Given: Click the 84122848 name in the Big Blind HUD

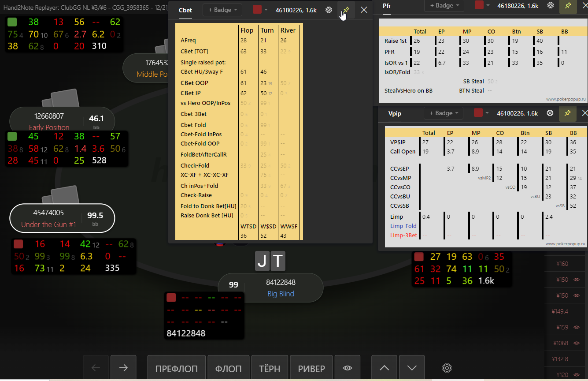Looking at the screenshot, I should (186, 333).
